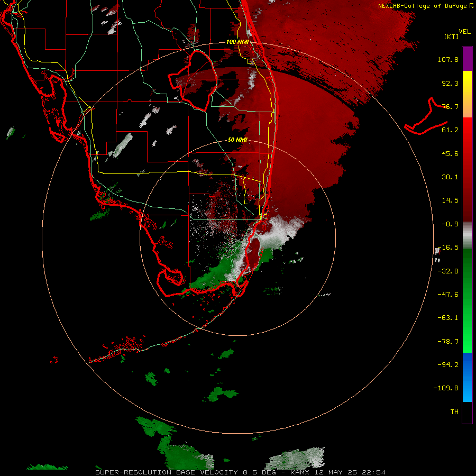Viewport: 476px width, 476px height.
Task: Click the 61.2 legend value
Action: coord(450,130)
